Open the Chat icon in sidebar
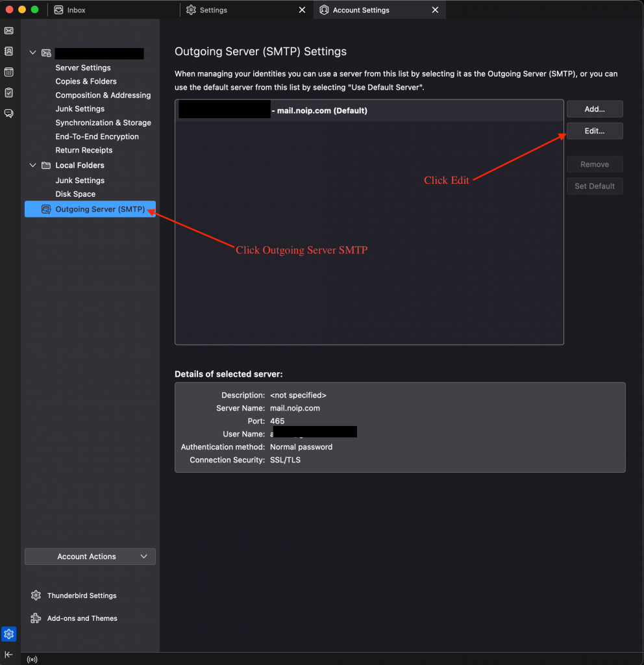The width and height of the screenshot is (644, 665). pyautogui.click(x=9, y=113)
